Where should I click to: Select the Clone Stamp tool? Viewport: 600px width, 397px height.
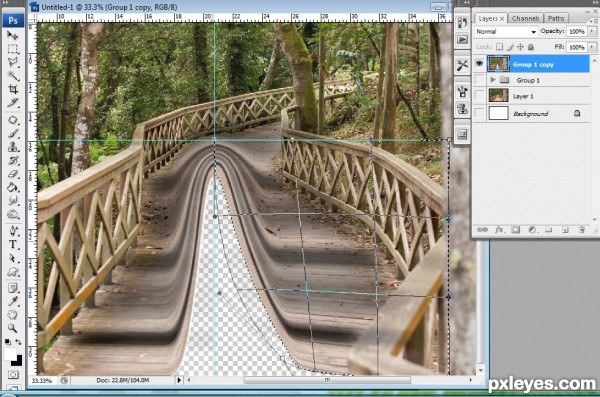pyautogui.click(x=13, y=147)
